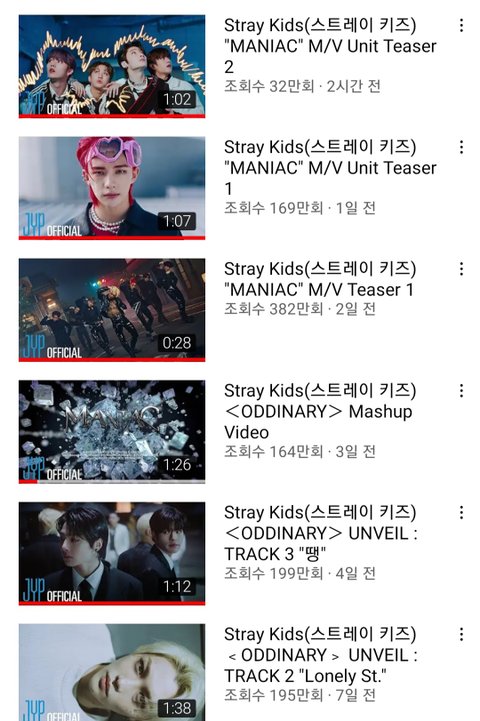
Task: Open the TRACK 2 "Lonely St." title
Action: tap(321, 655)
